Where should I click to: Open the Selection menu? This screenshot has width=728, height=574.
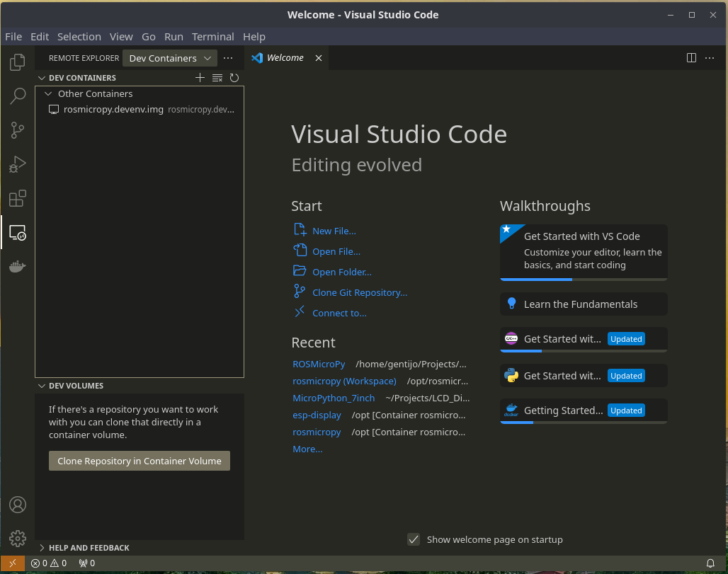tap(79, 37)
